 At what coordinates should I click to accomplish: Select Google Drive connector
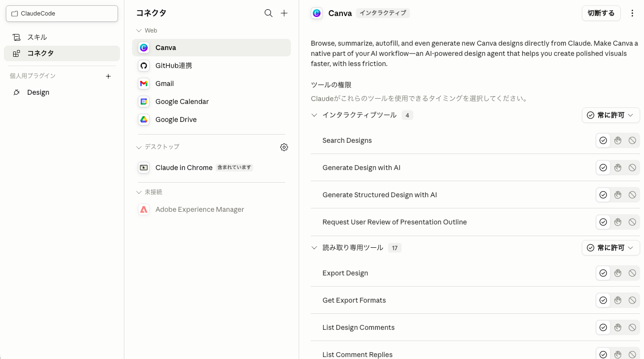click(211, 120)
